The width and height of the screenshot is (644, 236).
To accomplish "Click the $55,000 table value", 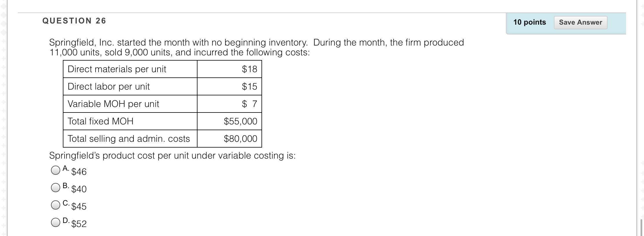I will [x=240, y=121].
